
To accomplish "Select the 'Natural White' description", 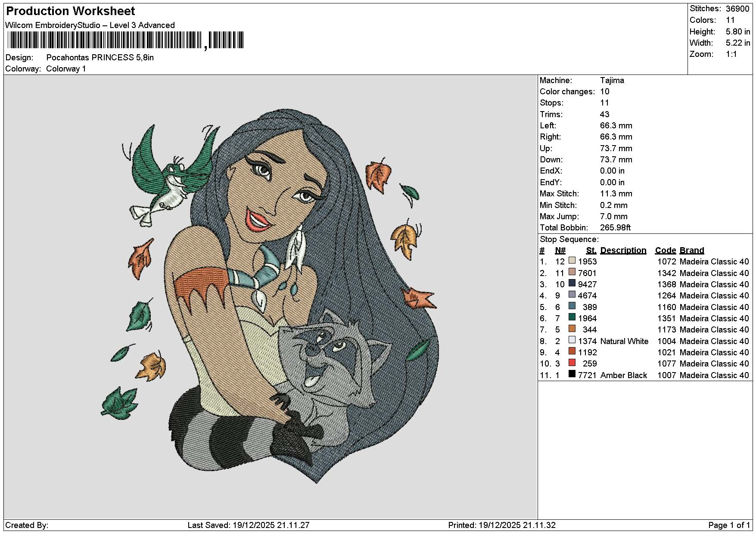I will (624, 342).
